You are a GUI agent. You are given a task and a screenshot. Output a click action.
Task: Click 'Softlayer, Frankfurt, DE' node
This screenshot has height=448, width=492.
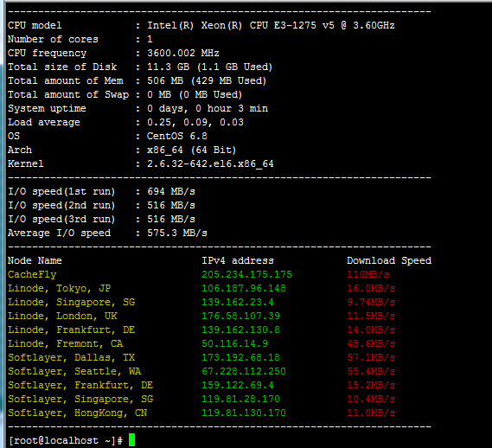click(x=80, y=385)
